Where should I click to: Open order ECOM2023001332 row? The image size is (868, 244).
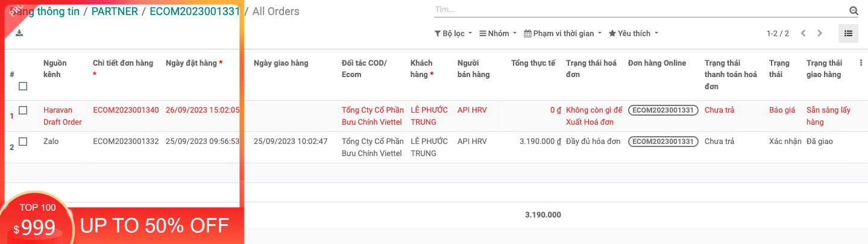(x=126, y=142)
